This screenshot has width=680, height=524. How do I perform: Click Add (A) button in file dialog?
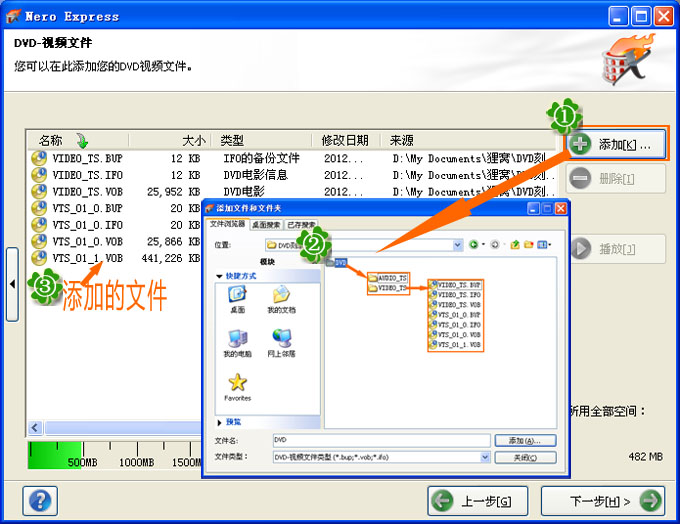tap(525, 441)
